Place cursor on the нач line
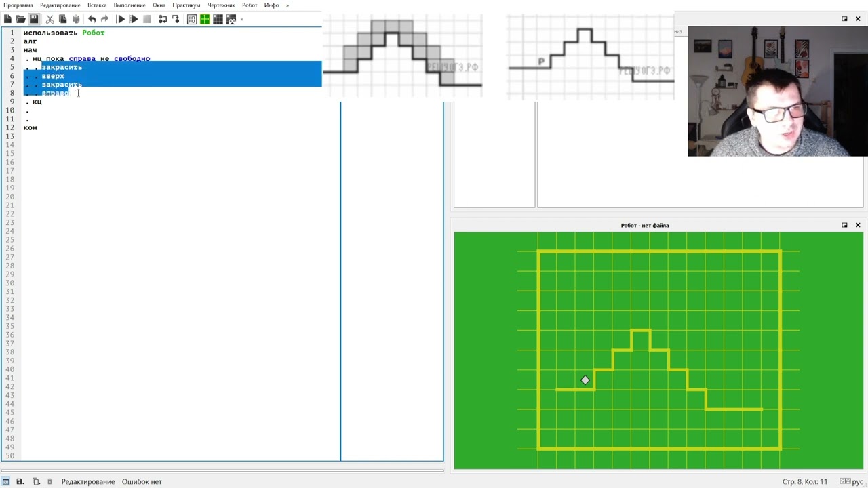868x488 pixels. [31, 50]
